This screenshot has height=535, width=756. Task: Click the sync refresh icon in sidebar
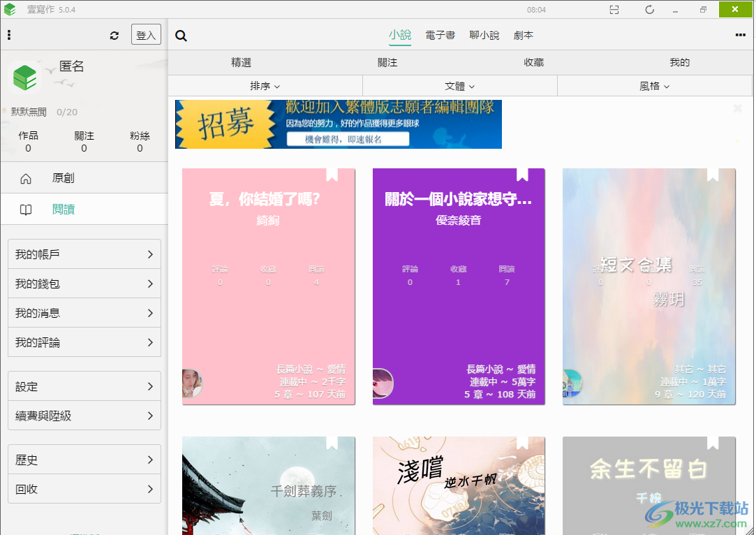click(114, 35)
